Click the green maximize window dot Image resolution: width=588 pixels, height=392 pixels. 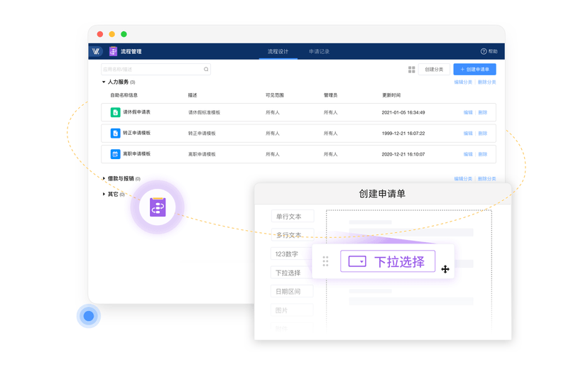point(124,34)
